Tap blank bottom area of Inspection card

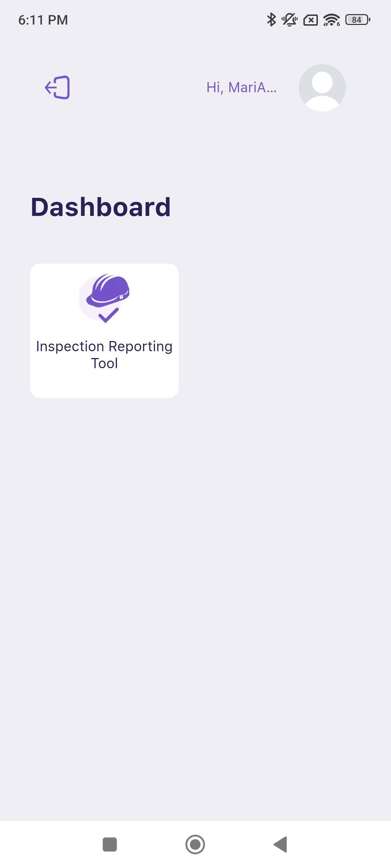click(x=104, y=385)
